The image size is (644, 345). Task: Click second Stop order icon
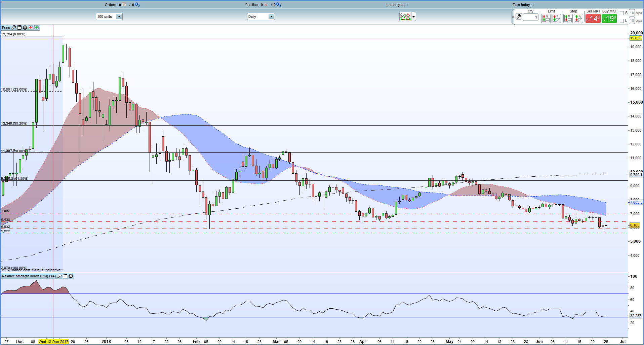tap(578, 19)
